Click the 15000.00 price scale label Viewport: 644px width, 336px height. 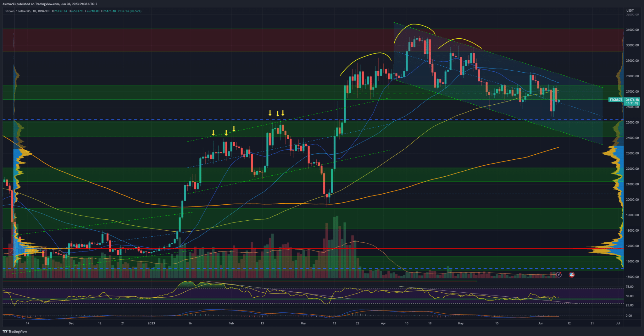click(x=632, y=277)
